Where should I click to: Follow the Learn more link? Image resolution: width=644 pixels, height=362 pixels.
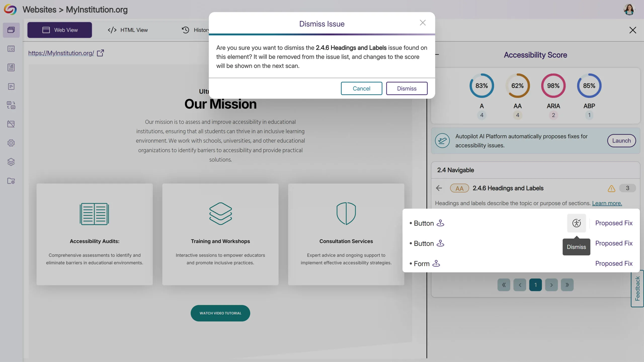click(x=607, y=203)
